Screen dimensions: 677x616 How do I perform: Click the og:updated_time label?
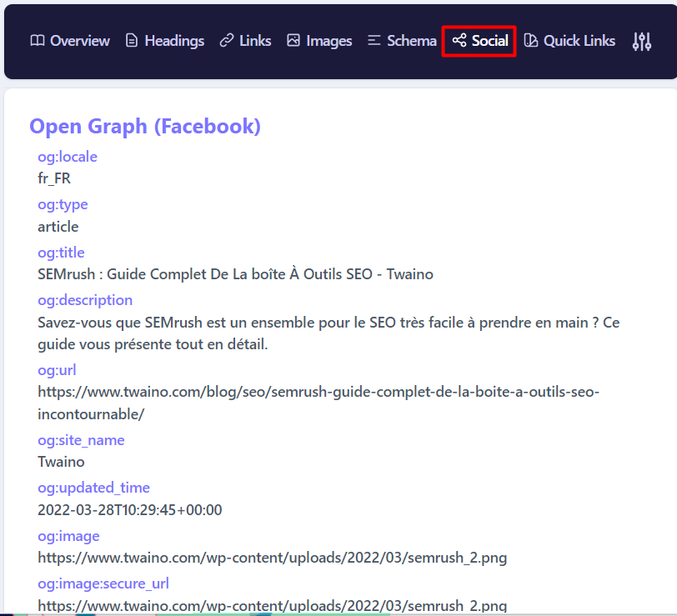coord(93,488)
